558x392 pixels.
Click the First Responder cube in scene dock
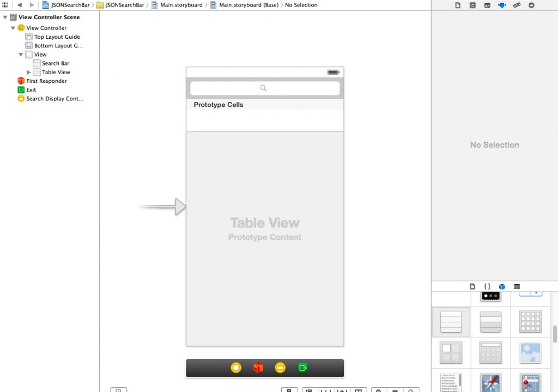[x=258, y=368]
